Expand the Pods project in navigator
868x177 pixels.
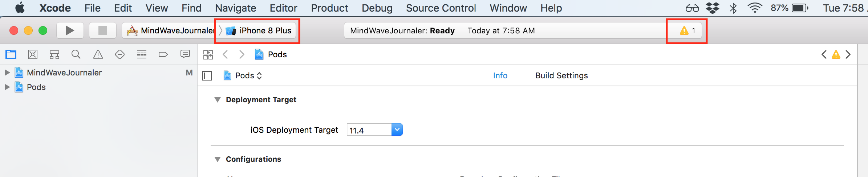coord(7,87)
